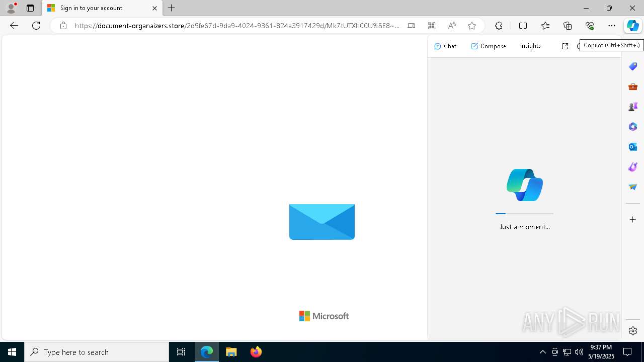Click the blue envelope mail image
The height and width of the screenshot is (362, 644).
click(x=322, y=222)
